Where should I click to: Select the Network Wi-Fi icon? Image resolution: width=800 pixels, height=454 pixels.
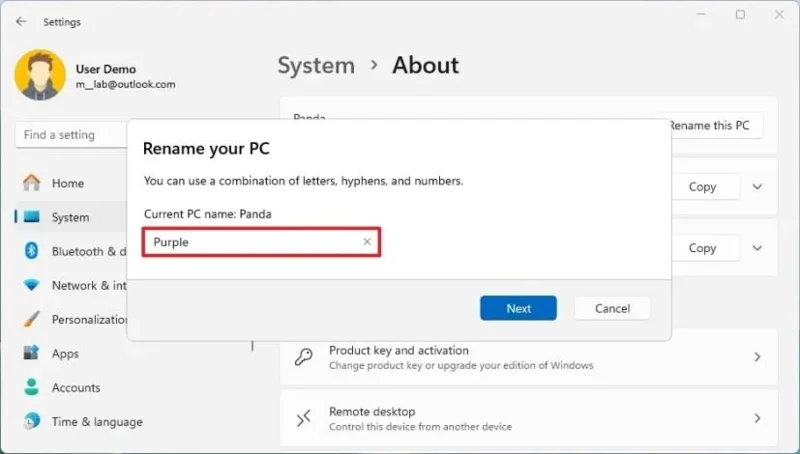[x=31, y=285]
